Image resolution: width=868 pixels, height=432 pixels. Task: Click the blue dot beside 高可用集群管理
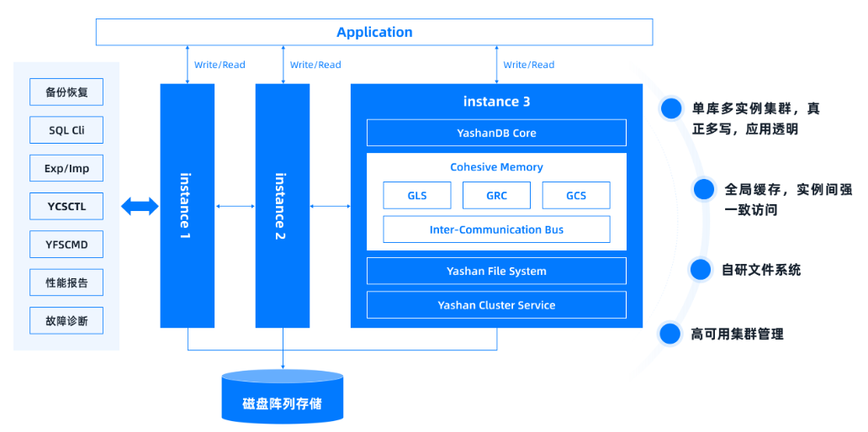[670, 334]
